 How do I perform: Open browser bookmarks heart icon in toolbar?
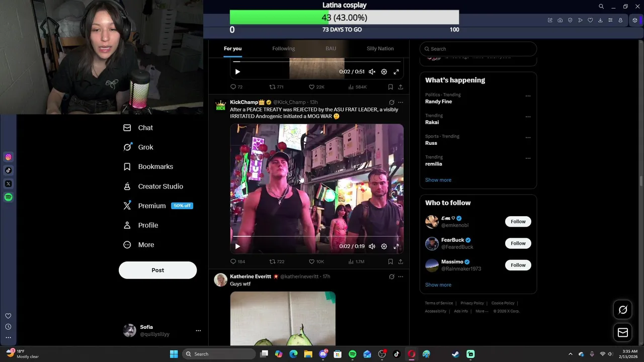(x=590, y=20)
